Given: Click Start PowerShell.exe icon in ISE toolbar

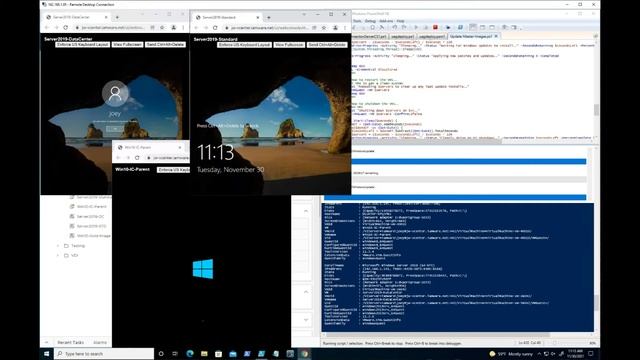Looking at the screenshot, I should coord(460,27).
